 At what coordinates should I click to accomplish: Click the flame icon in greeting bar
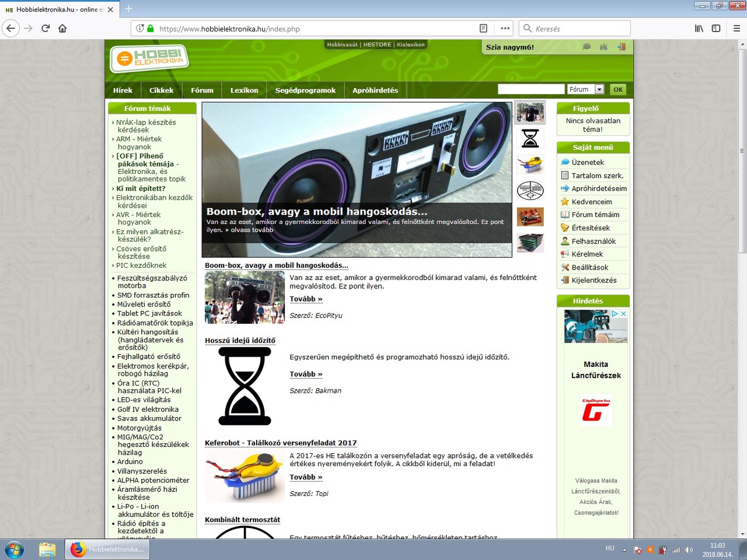603,47
